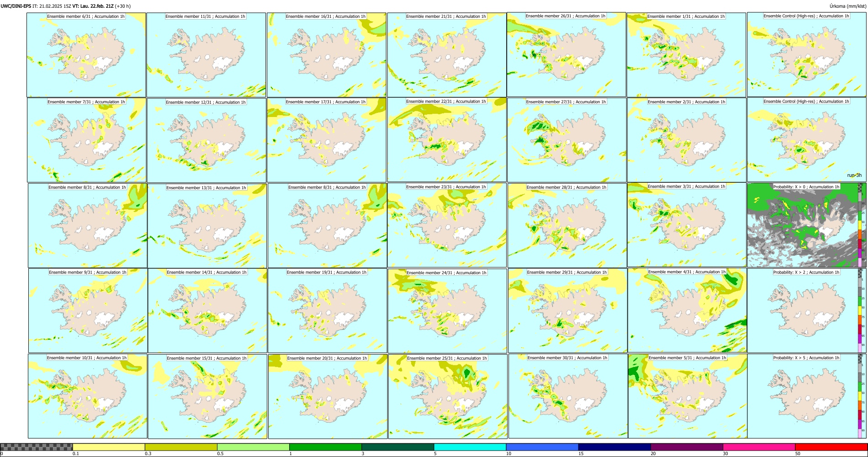Choose the Ensemble member 5/31 map

point(688,396)
